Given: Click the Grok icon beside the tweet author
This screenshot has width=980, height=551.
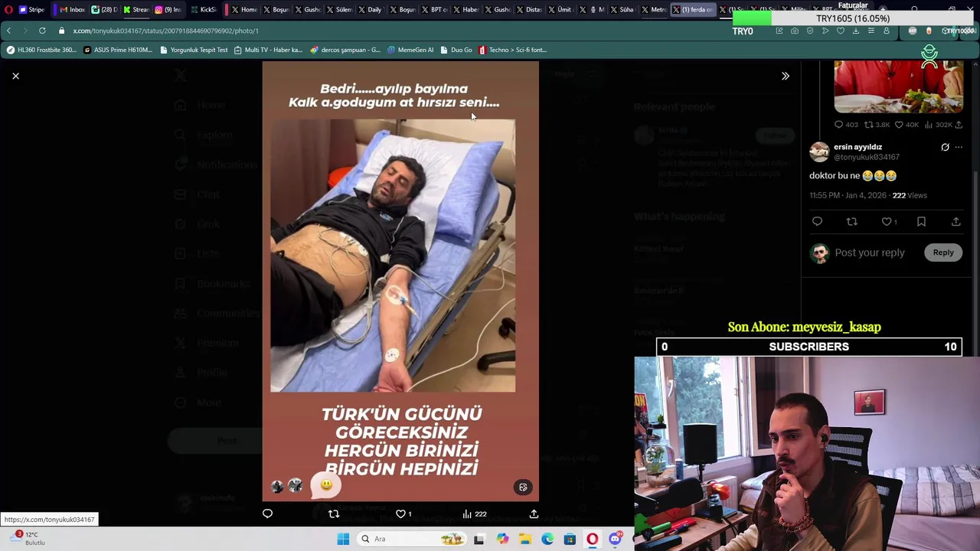Looking at the screenshot, I should click(945, 147).
